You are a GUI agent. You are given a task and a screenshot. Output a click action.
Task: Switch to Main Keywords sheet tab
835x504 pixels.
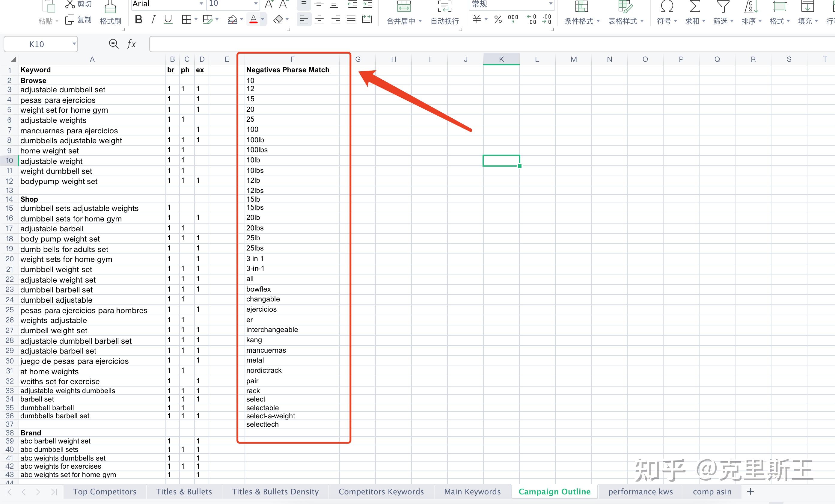pyautogui.click(x=472, y=491)
